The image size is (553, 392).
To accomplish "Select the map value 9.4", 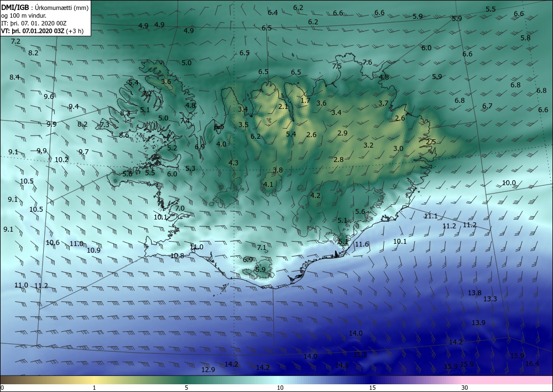I will coord(74,107).
